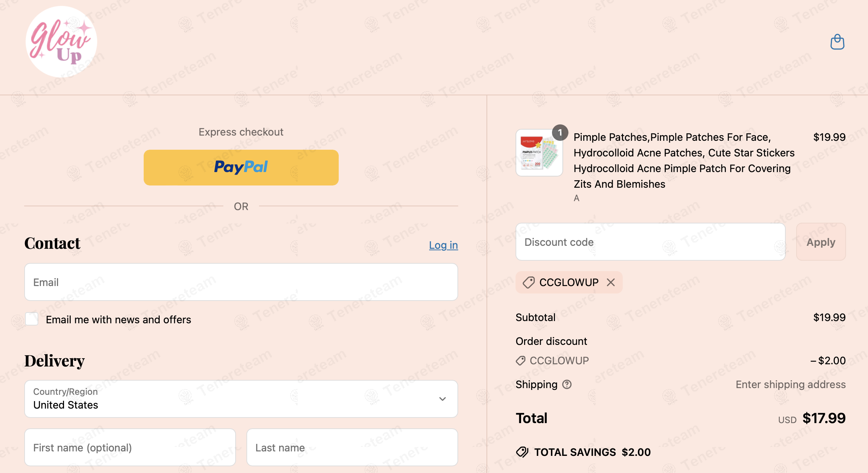Viewport: 868px width, 473px height.
Task: Expand country list using chevron arrow
Action: 443,399
